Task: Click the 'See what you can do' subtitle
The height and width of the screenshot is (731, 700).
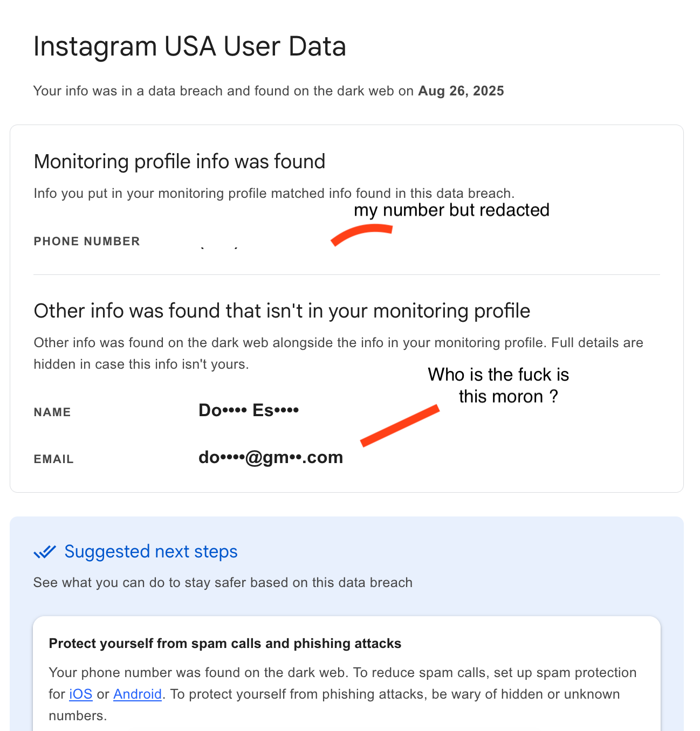Action: [223, 583]
